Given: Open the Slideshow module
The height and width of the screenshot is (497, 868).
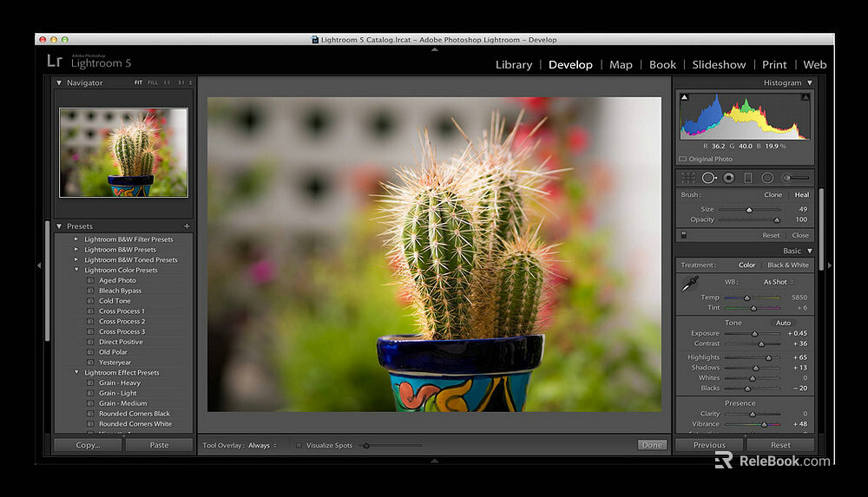Looking at the screenshot, I should coord(719,65).
